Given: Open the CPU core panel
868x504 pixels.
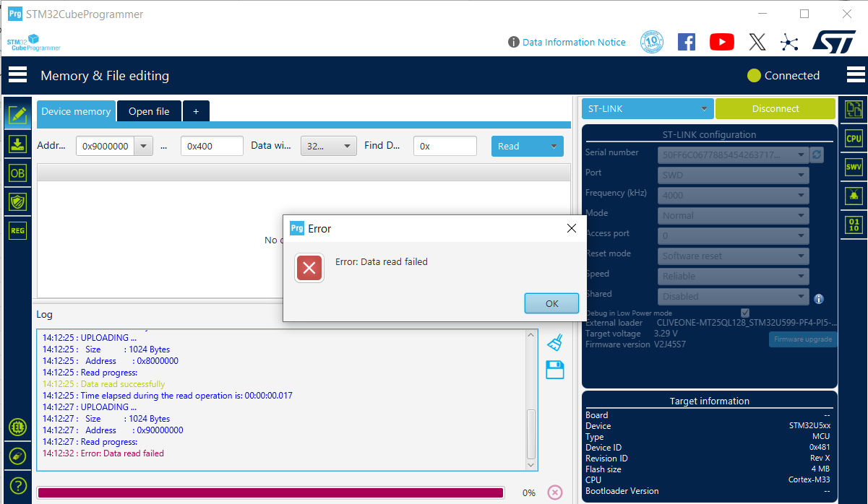Looking at the screenshot, I should [x=854, y=137].
